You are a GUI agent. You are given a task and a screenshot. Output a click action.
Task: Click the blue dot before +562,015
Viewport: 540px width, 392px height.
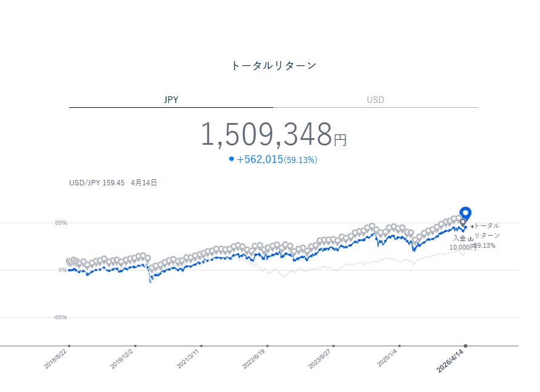[x=232, y=159]
